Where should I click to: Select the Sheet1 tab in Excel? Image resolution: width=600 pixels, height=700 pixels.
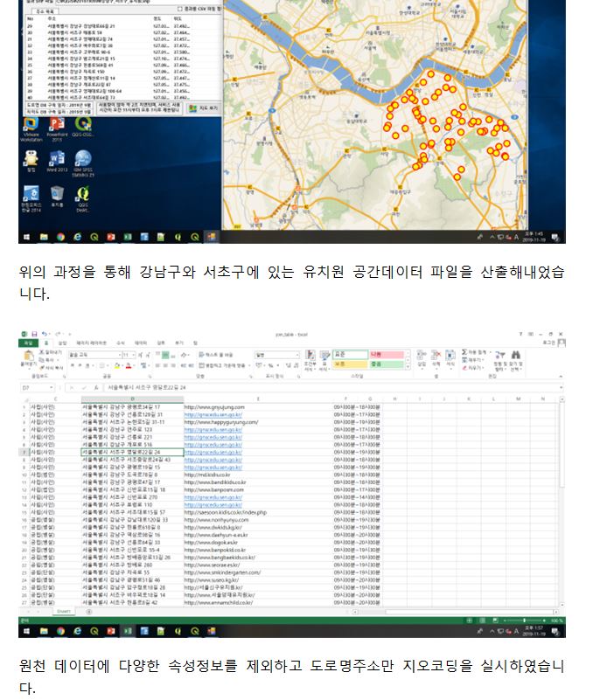(x=64, y=612)
